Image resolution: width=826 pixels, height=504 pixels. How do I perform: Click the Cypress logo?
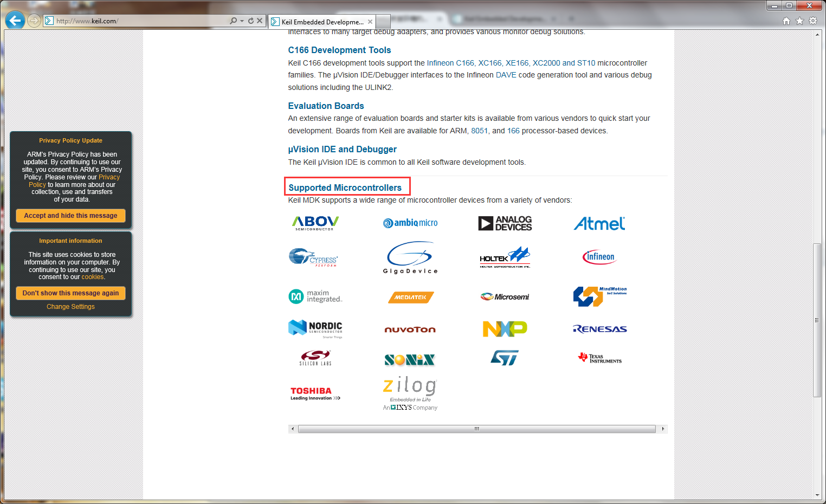313,257
